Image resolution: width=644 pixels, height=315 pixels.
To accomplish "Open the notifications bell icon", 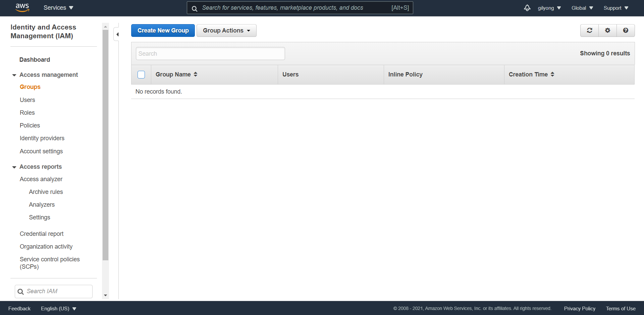I will 527,8.
